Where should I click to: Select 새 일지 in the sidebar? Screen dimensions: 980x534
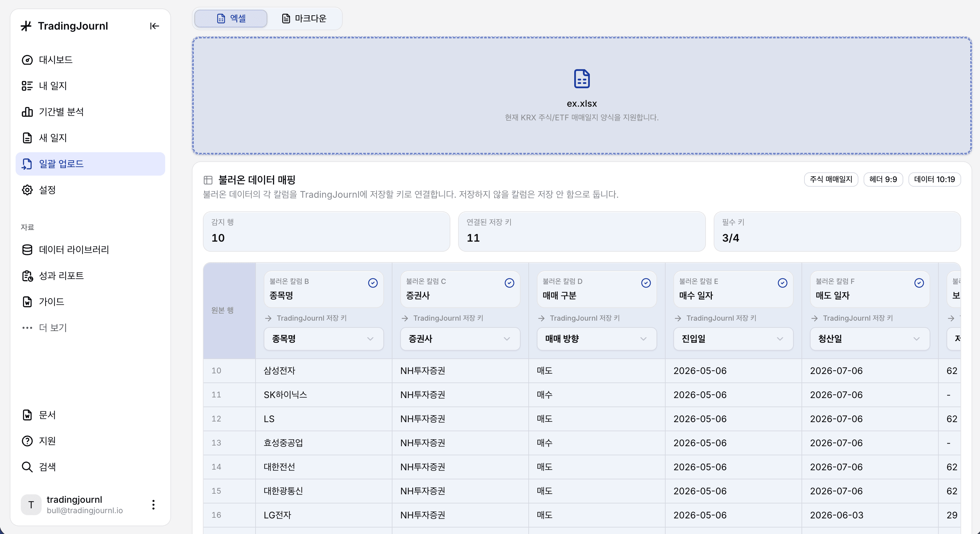click(90, 138)
